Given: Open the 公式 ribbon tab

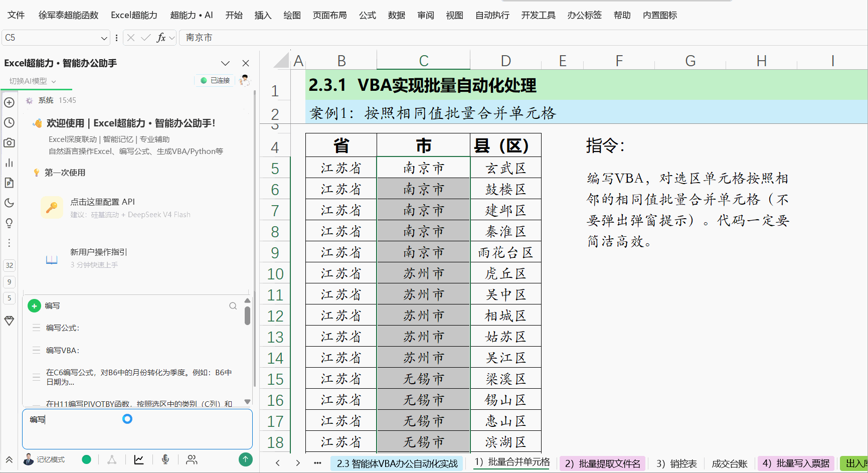Looking at the screenshot, I should (x=368, y=15).
